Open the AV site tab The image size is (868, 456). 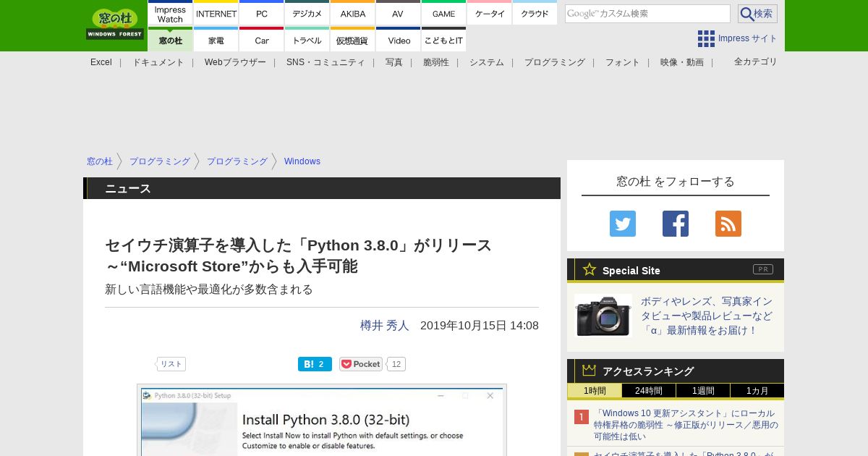coord(398,13)
